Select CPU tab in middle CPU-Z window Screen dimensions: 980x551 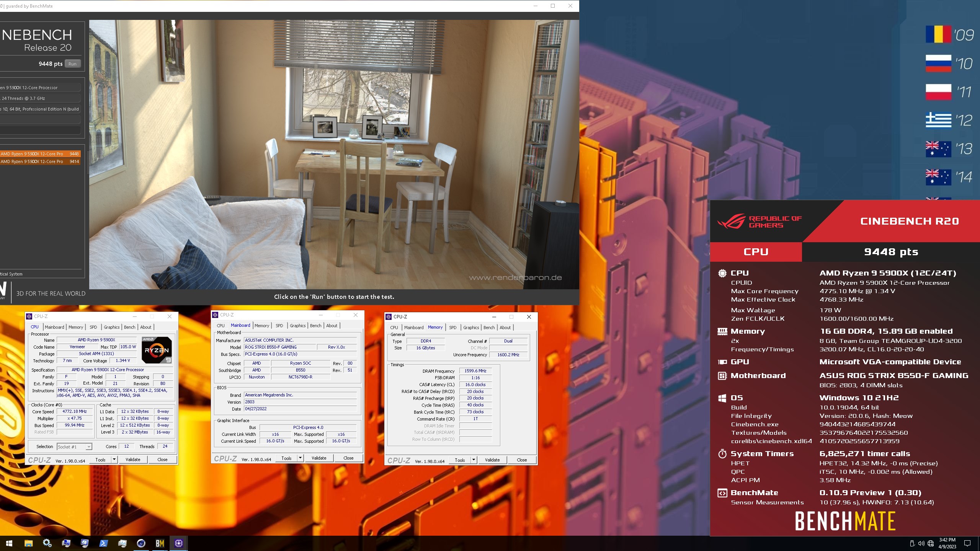click(x=221, y=326)
